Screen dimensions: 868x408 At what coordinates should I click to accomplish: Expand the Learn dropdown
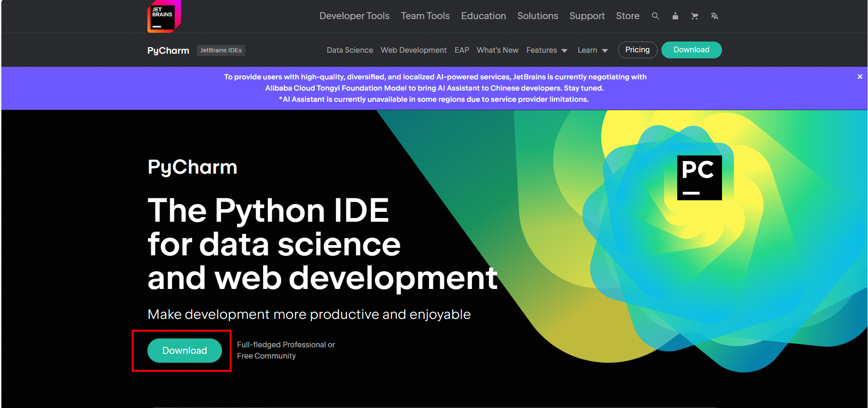pyautogui.click(x=593, y=50)
